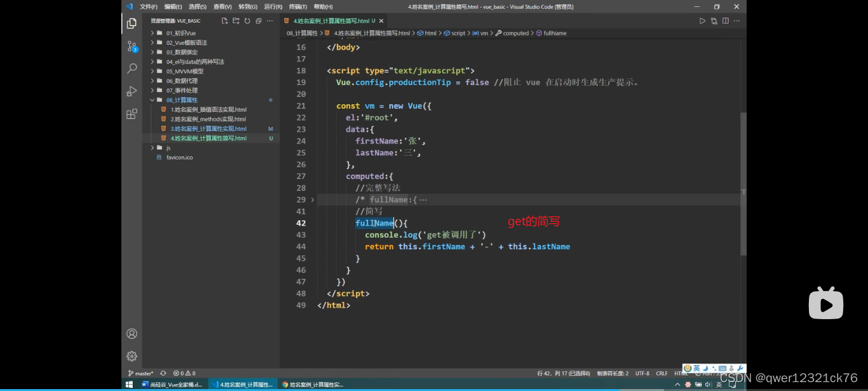Click the New File icon in the explorer header

pos(224,21)
